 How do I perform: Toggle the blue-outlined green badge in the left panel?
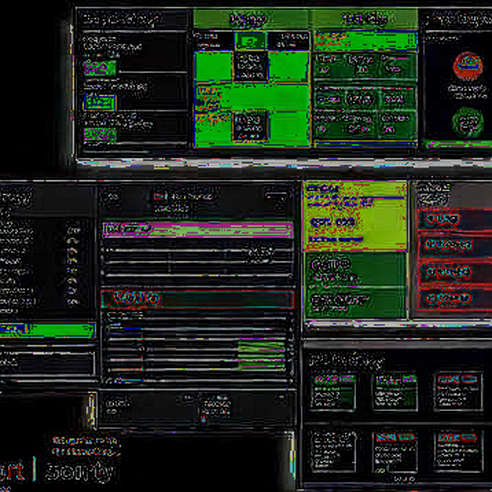tap(100, 102)
